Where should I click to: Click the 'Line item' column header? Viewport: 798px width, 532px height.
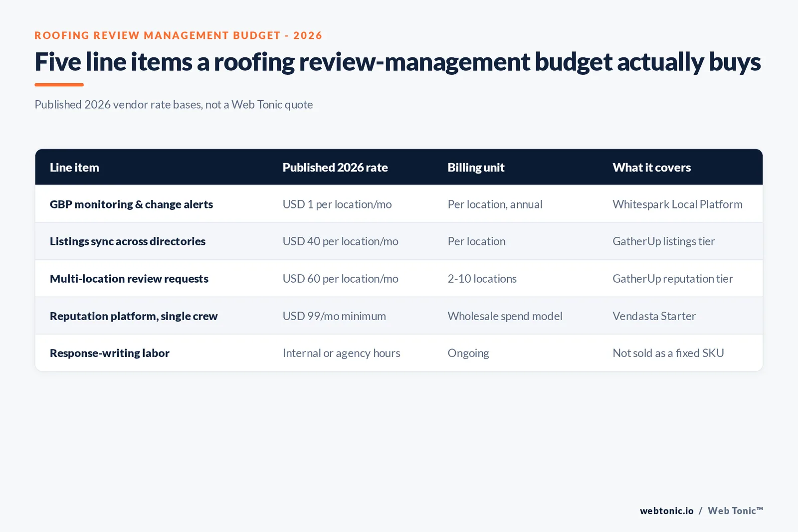[74, 168]
